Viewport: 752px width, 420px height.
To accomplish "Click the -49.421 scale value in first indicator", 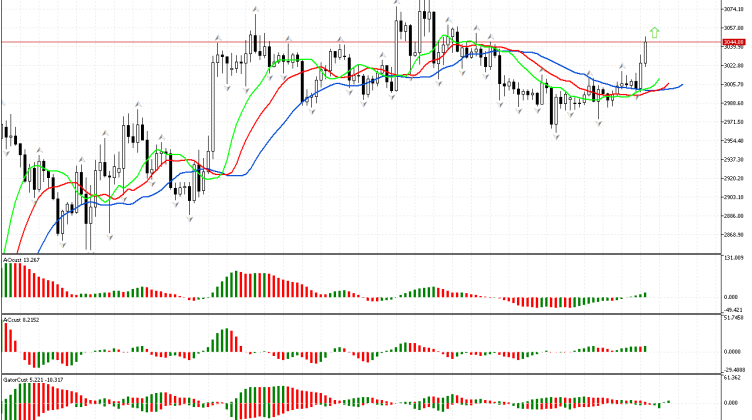I will [734, 310].
